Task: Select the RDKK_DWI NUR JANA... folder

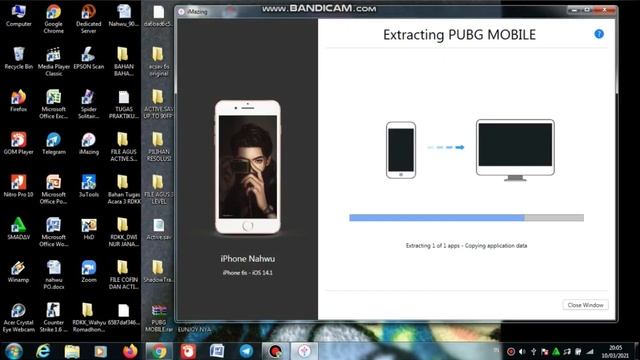Action: pos(124,232)
